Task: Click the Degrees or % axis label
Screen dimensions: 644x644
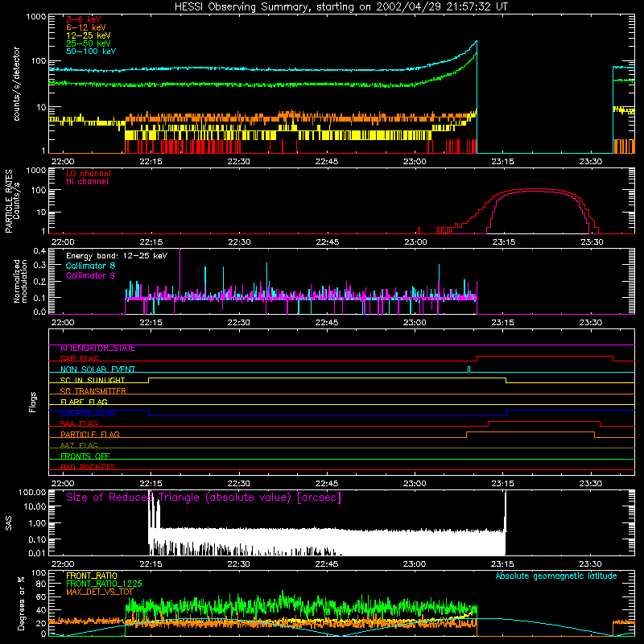Action: [21, 603]
